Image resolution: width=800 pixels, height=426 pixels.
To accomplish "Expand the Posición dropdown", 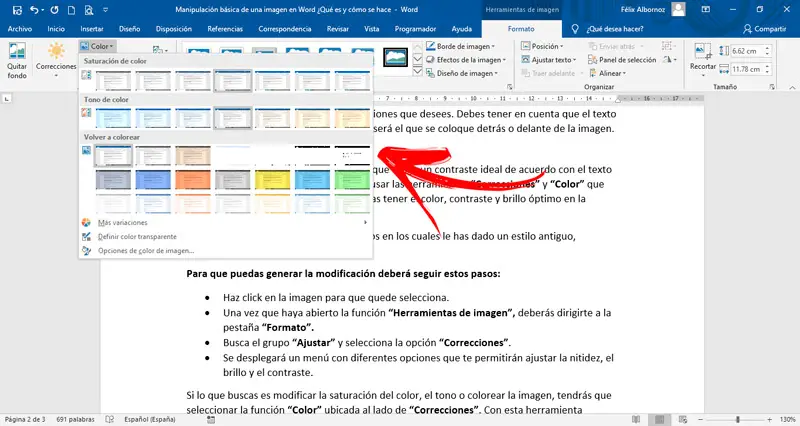I will 542,46.
